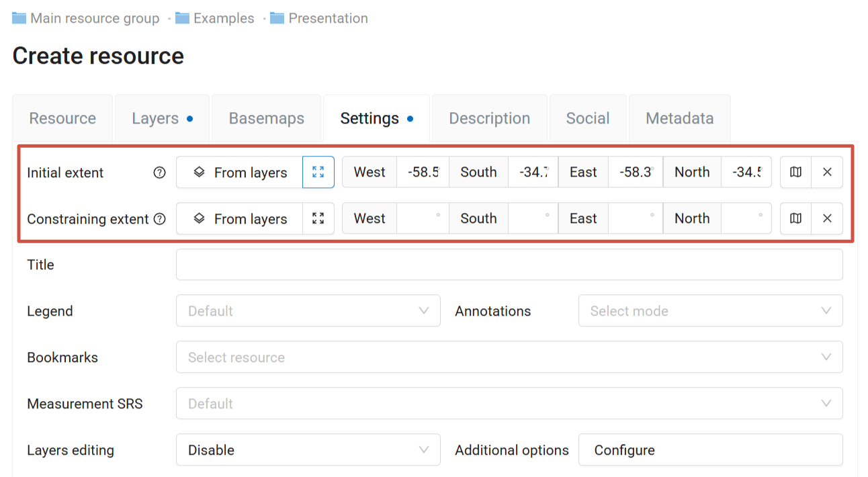
Task: Set Initial extent From layers
Action: coord(240,173)
